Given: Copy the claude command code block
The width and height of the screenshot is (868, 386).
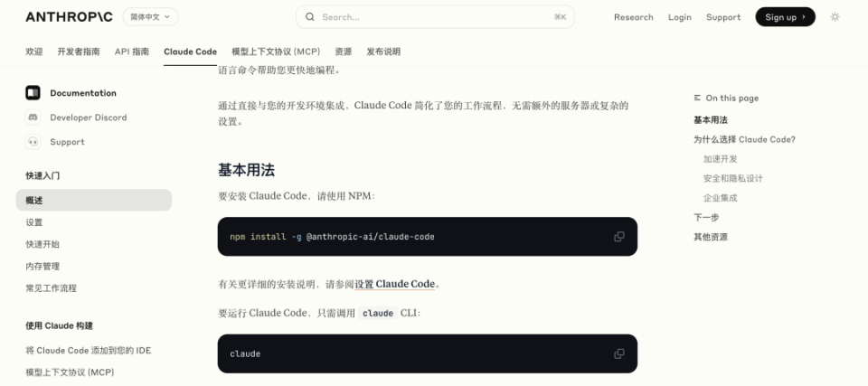Looking at the screenshot, I should 618,353.
